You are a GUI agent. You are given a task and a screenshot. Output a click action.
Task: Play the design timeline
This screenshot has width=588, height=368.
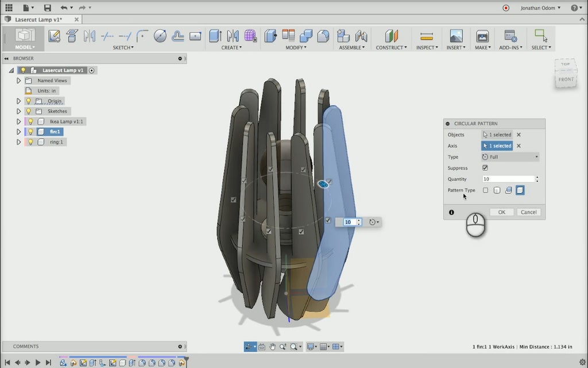point(38,362)
